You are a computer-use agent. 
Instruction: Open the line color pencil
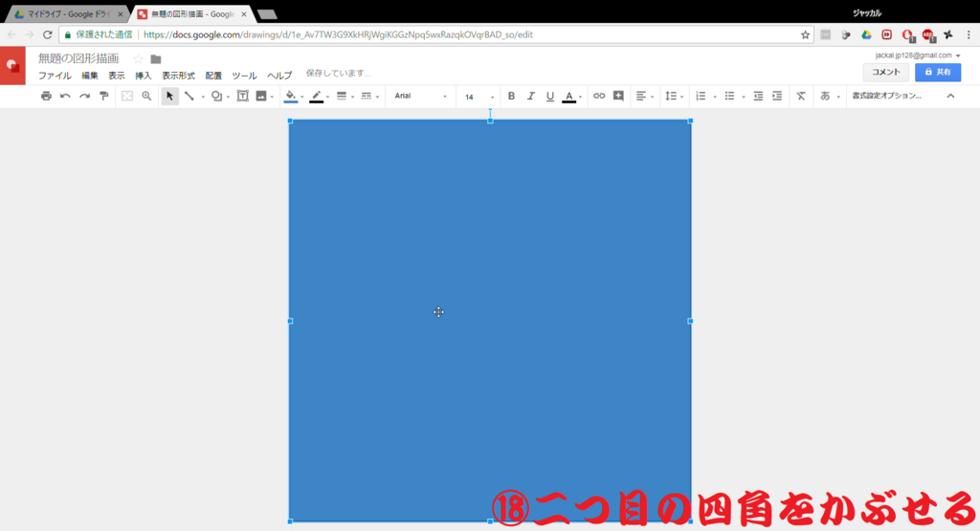(x=316, y=97)
